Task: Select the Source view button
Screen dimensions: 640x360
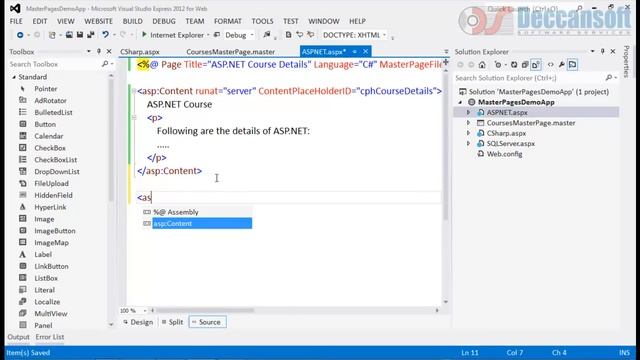Action: pyautogui.click(x=207, y=322)
